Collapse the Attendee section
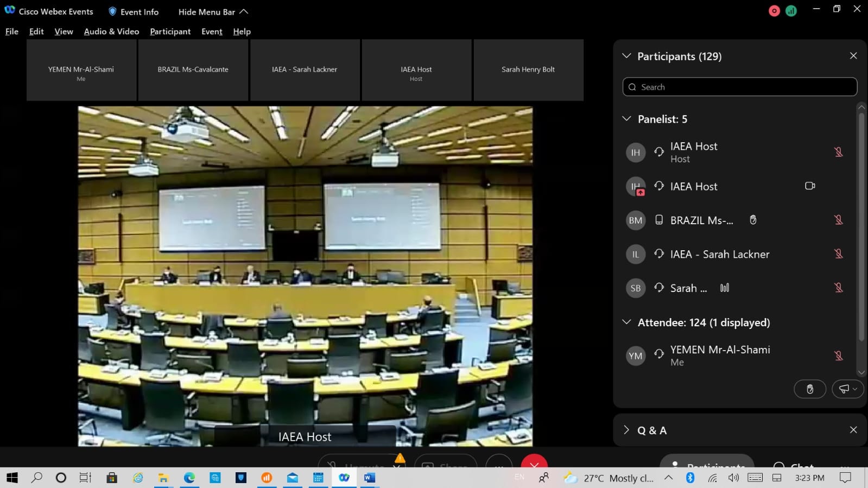This screenshot has height=488, width=868. 626,322
